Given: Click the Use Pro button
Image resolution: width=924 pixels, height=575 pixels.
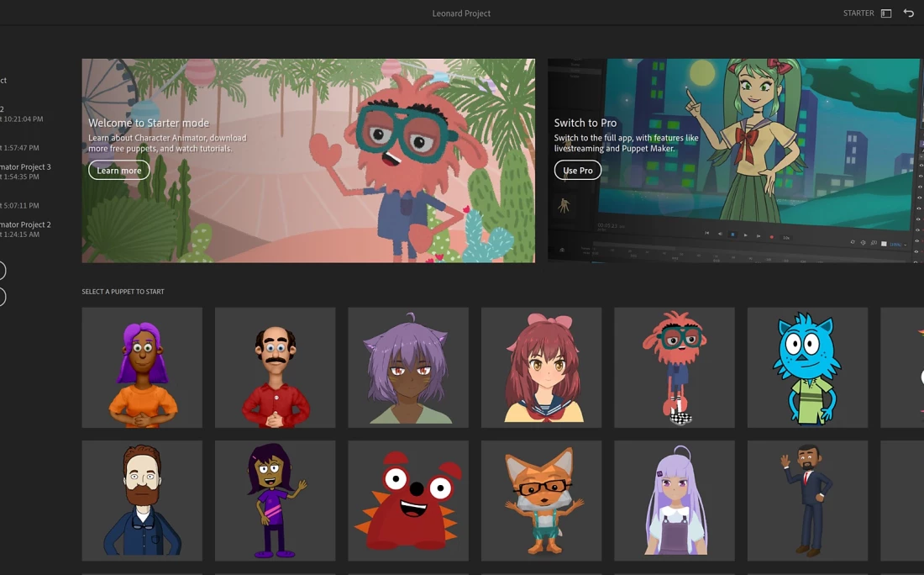Looking at the screenshot, I should [577, 170].
